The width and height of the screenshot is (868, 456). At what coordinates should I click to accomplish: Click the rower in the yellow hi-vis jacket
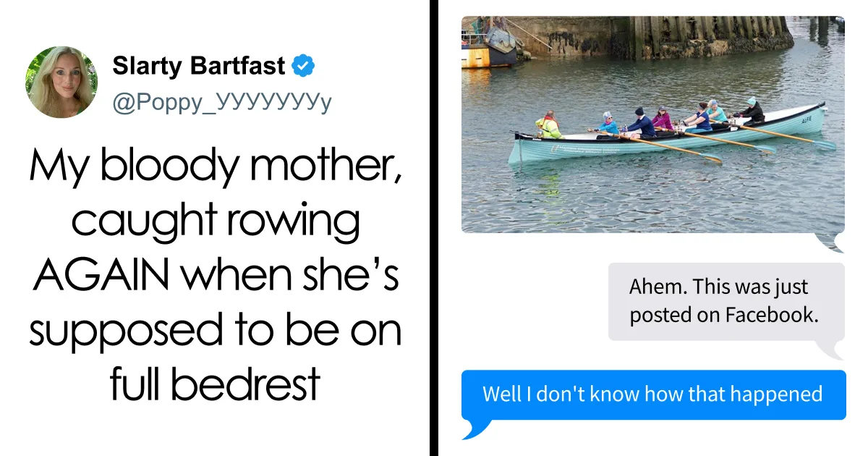tap(549, 126)
